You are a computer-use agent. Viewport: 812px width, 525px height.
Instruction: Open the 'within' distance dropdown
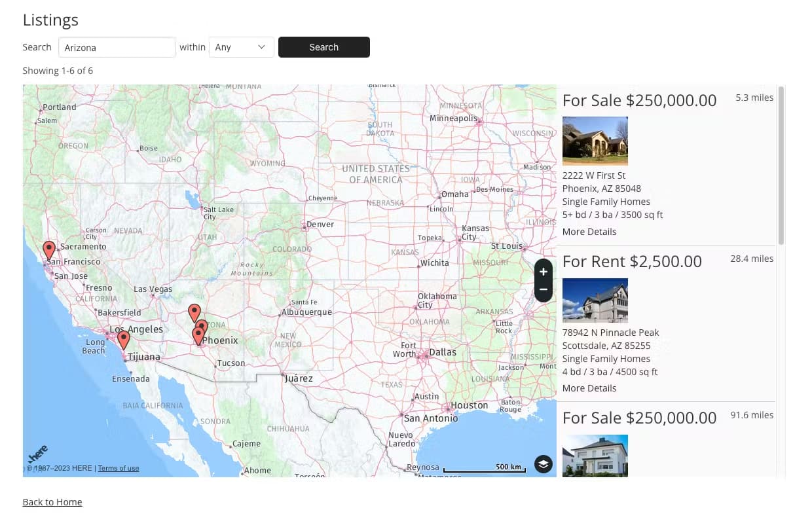(x=241, y=47)
